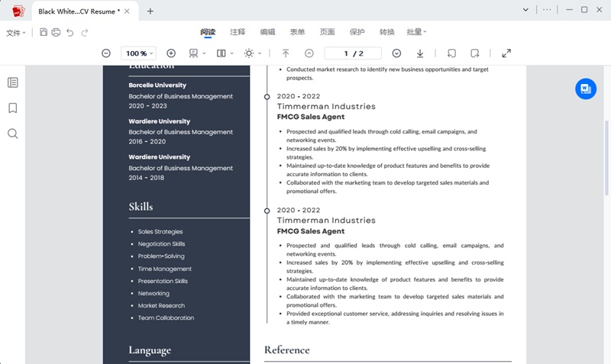Go to the previous page
Image resolution: width=611 pixels, height=364 pixels.
309,53
